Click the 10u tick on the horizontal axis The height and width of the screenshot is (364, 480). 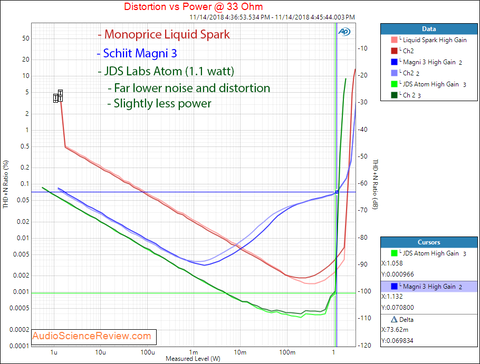(x=100, y=352)
